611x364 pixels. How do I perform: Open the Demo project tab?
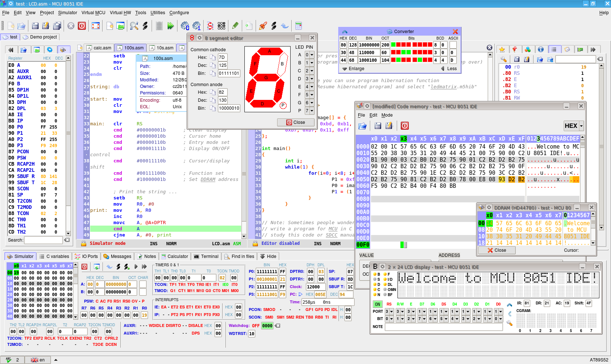(x=40, y=37)
